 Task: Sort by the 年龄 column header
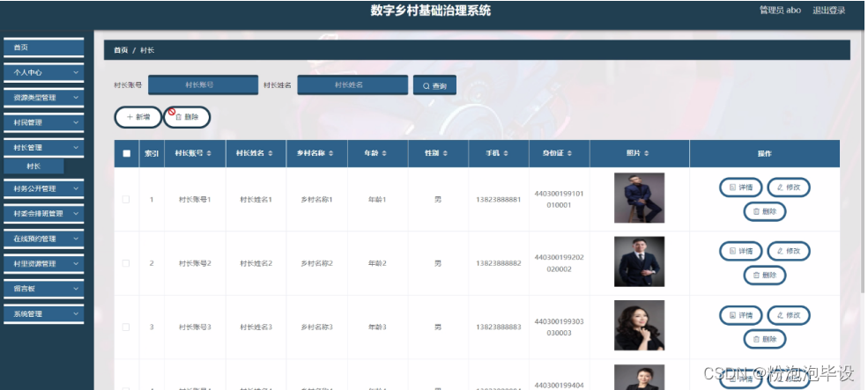click(x=377, y=153)
